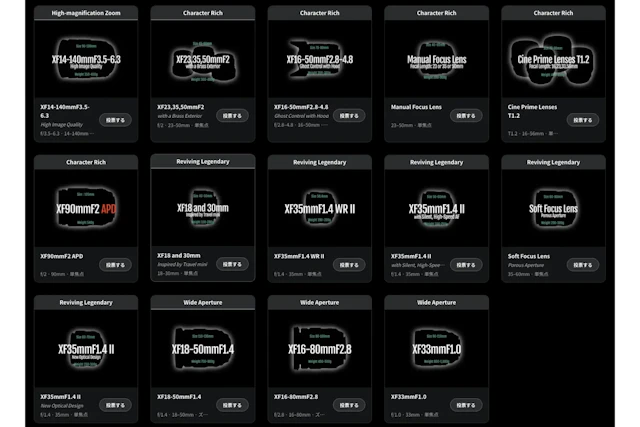Viewport: 640px width, 427px height.
Task: Click the 'with a Brass Exterior' subtitle below the title
Action: [180, 116]
